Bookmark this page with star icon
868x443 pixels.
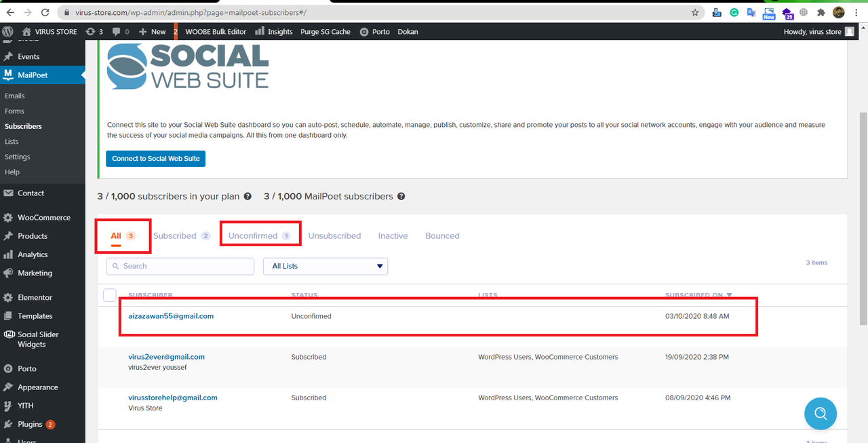coord(695,12)
